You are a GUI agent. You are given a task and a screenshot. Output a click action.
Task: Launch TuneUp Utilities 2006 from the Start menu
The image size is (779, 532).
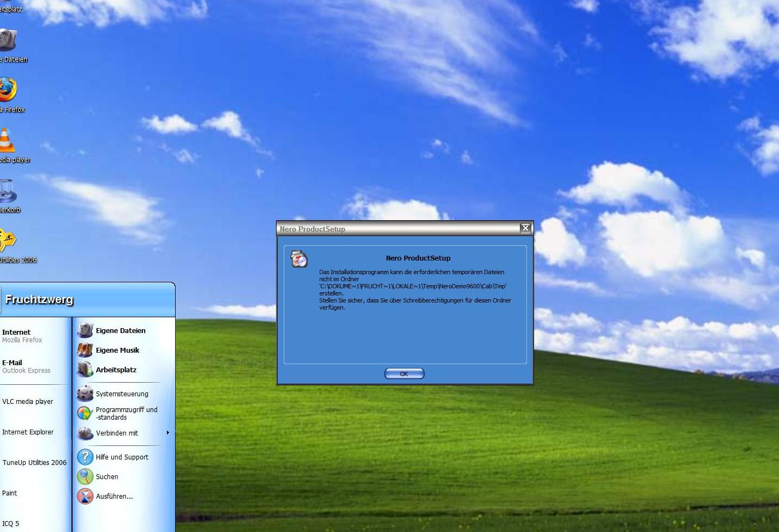click(x=35, y=463)
